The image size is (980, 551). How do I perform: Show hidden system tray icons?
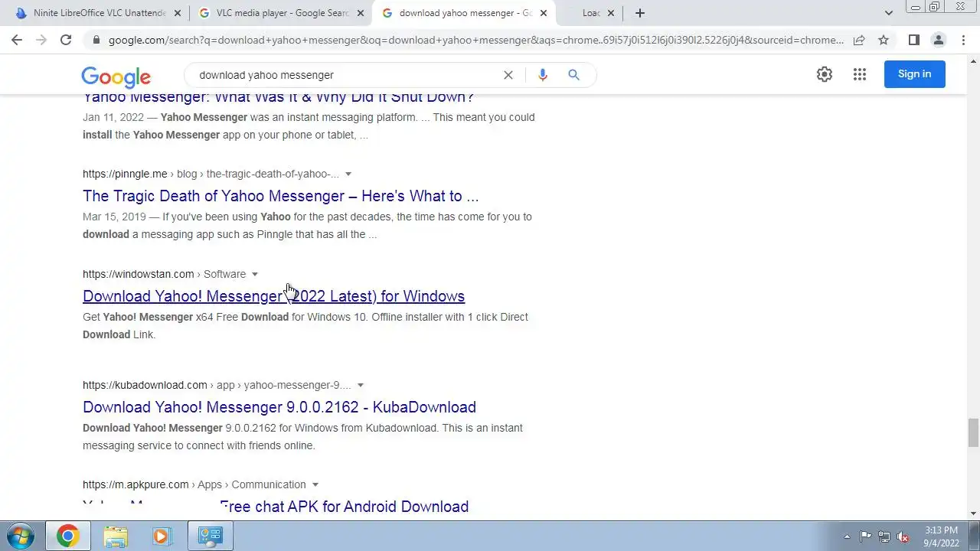847,536
